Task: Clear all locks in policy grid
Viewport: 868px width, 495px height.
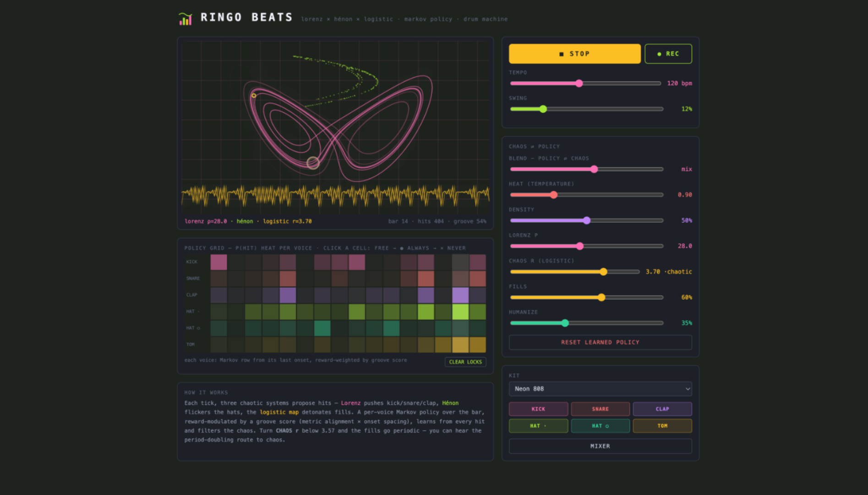Action: coord(465,362)
